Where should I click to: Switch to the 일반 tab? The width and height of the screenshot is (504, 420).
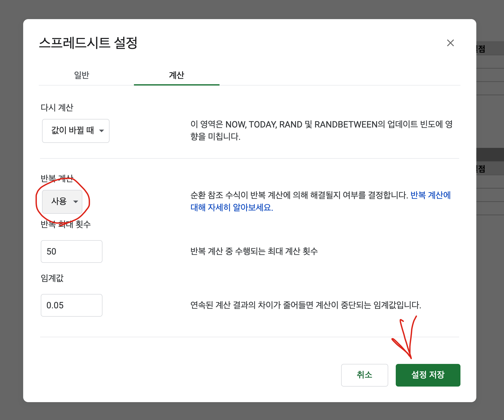coord(82,75)
